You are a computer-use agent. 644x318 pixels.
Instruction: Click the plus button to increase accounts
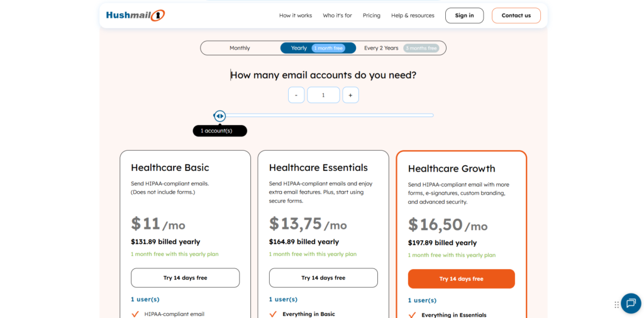(x=350, y=95)
